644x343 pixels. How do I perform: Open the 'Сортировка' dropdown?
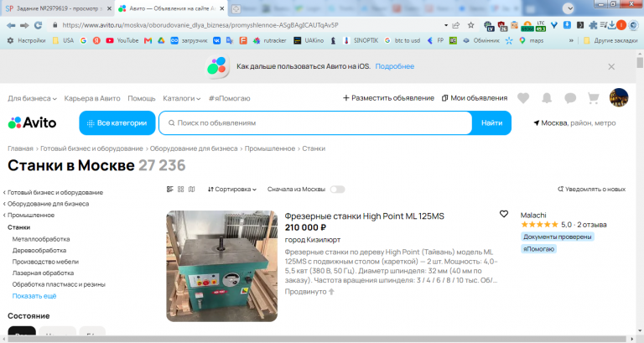pyautogui.click(x=232, y=189)
